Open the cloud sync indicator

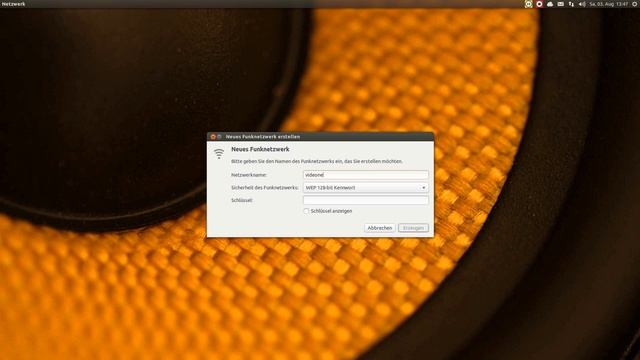click(x=550, y=4)
